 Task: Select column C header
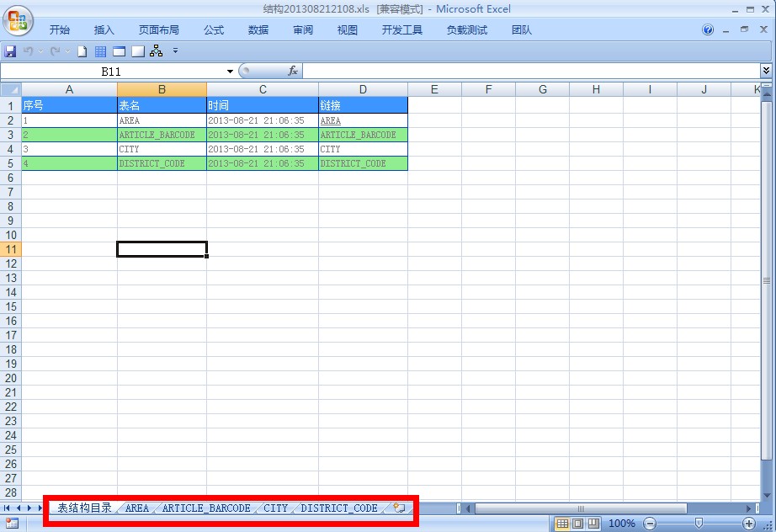[263, 89]
